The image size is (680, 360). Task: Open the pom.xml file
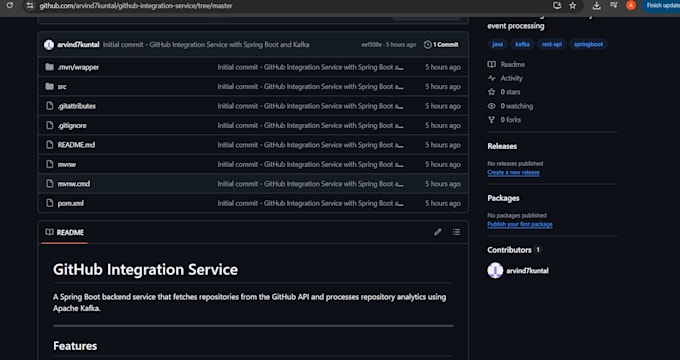pos(71,203)
